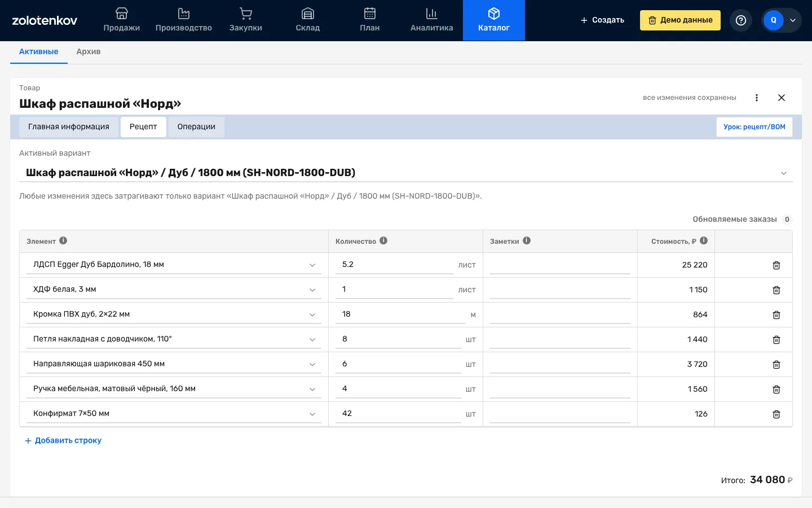
Task: Delete the ЛДСП Egger Дуб Бардолино row
Action: [x=776, y=265]
